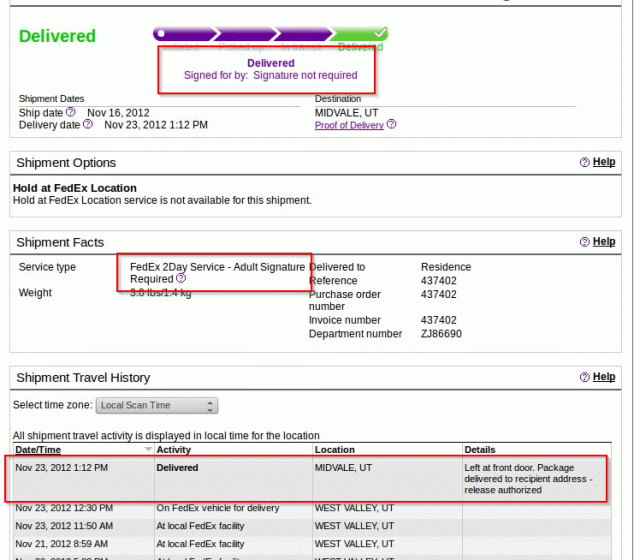The image size is (640, 560).
Task: Open Help link in Shipment Facts
Action: click(x=604, y=241)
